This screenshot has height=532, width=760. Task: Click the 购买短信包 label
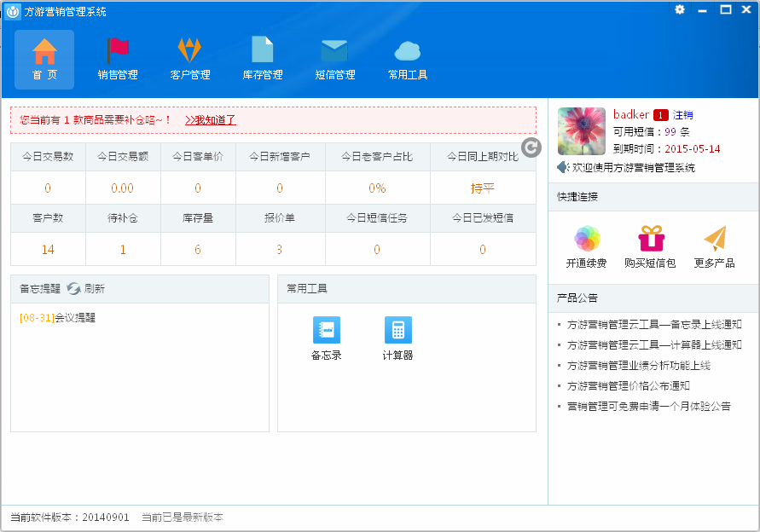(x=651, y=263)
